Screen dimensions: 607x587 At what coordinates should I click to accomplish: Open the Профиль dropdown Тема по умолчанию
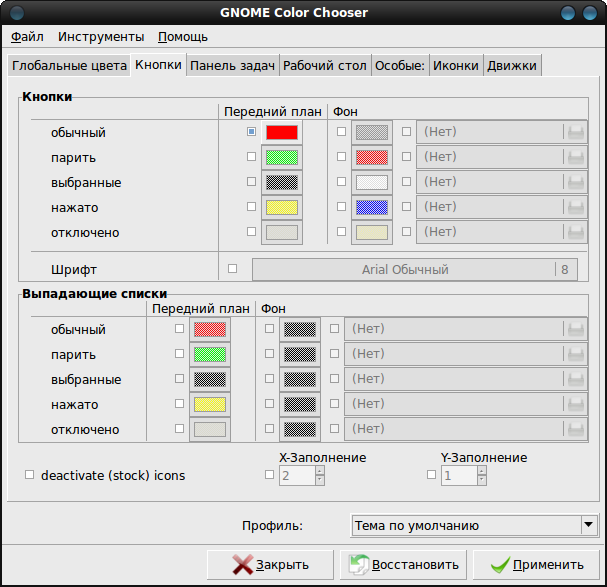pos(474,525)
